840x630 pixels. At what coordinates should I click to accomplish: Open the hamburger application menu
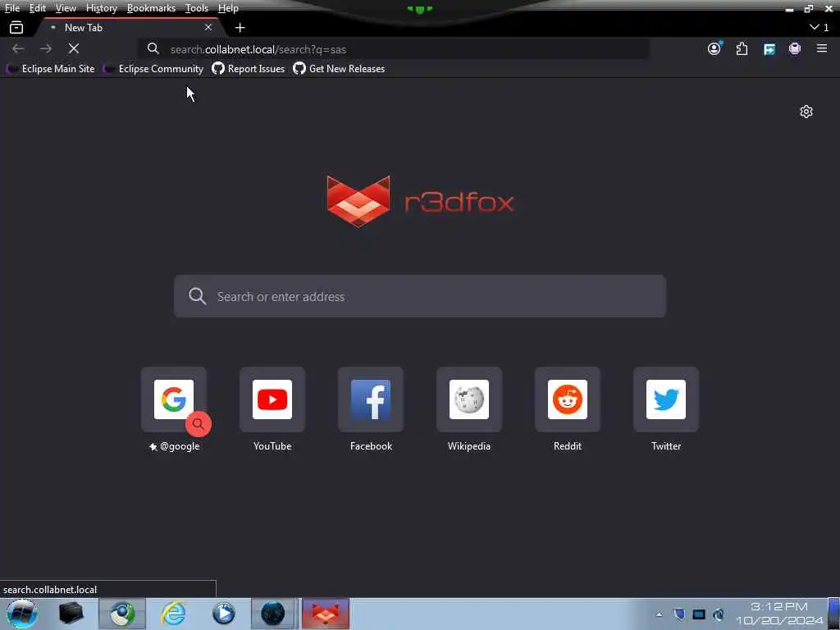pyautogui.click(x=822, y=48)
